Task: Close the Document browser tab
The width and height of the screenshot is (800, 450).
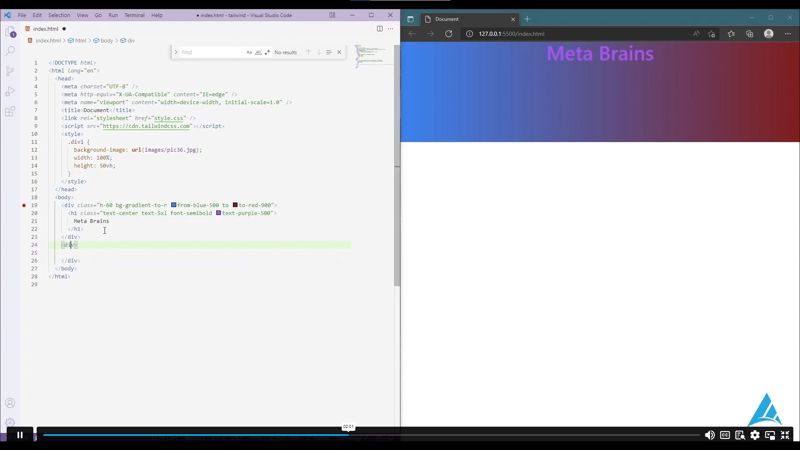Action: click(513, 19)
